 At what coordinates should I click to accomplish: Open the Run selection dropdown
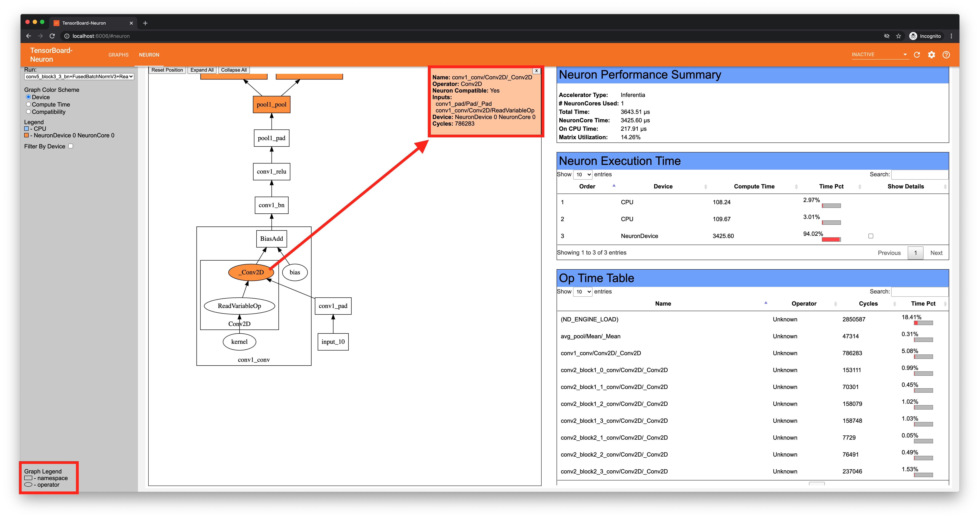pos(79,77)
